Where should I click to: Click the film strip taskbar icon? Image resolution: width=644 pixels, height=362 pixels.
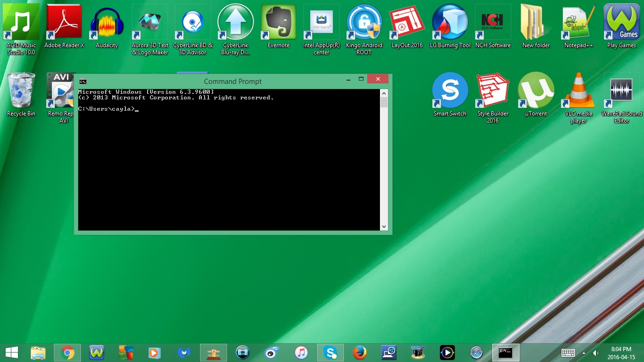click(242, 353)
